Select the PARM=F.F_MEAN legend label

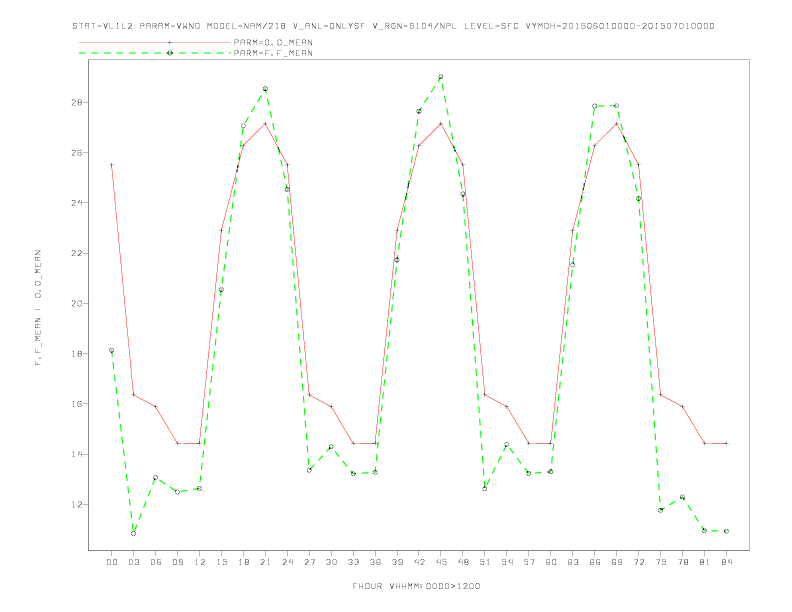(x=273, y=53)
